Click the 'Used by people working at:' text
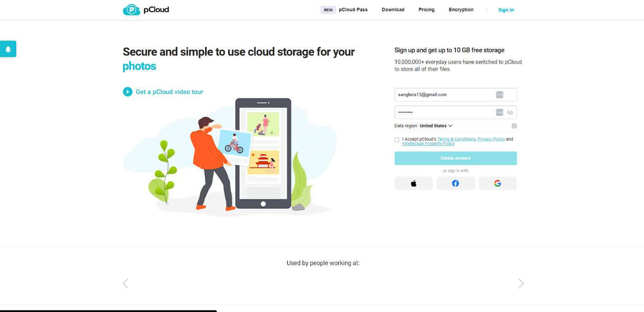Image resolution: width=644 pixels, height=312 pixels. click(x=323, y=263)
